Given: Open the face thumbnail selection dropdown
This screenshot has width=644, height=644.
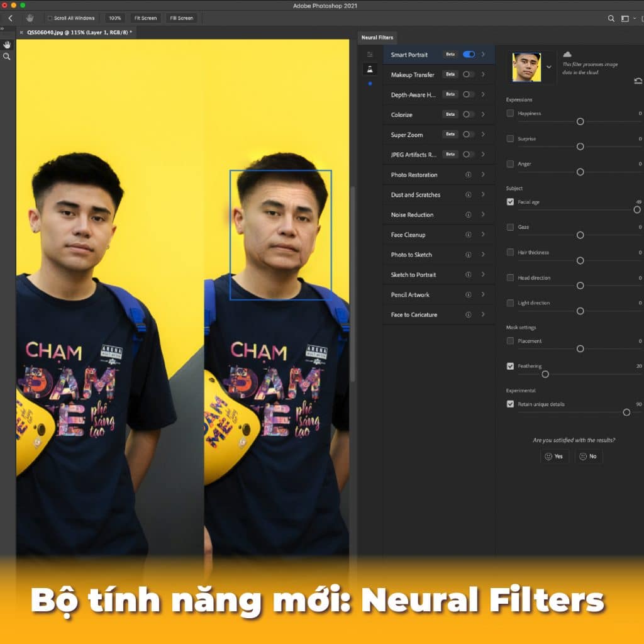Looking at the screenshot, I should click(x=548, y=67).
